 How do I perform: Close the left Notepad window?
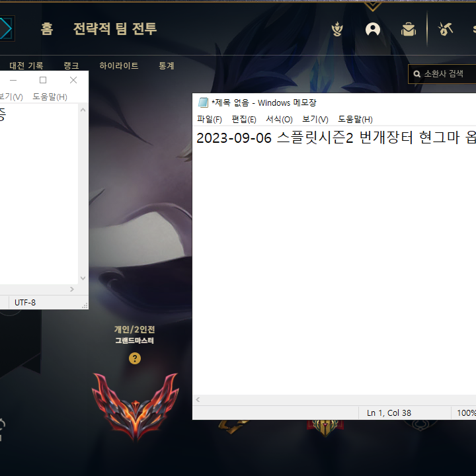(73, 80)
